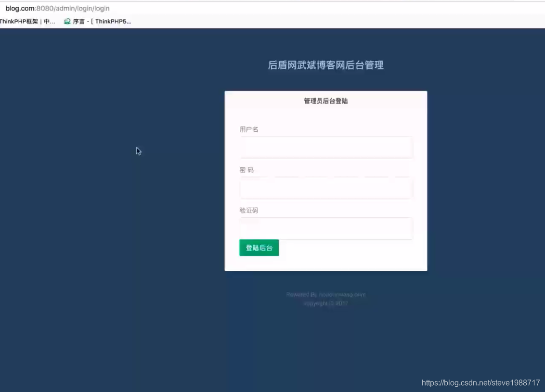Click the 验证码 captcha input field
This screenshot has height=392, width=545.
click(x=325, y=228)
